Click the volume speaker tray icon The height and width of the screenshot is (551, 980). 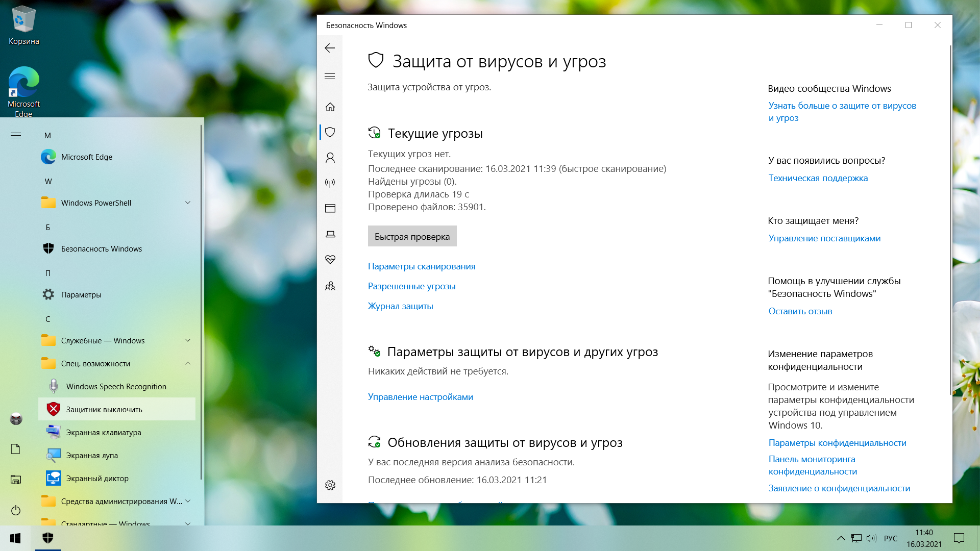point(871,538)
